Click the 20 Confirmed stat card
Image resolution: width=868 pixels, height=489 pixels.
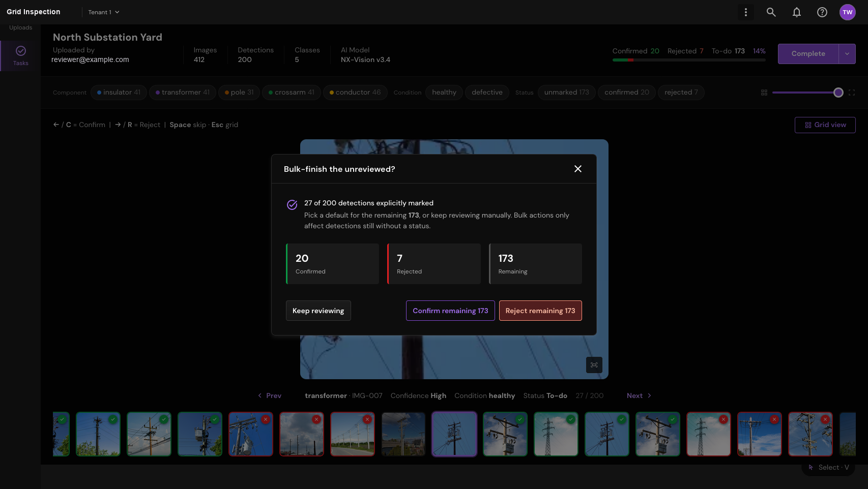tap(333, 264)
